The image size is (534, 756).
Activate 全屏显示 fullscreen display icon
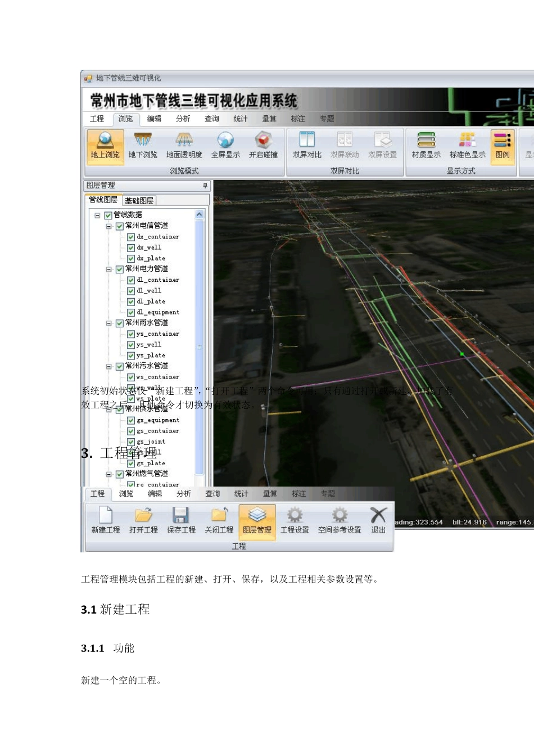point(225,145)
